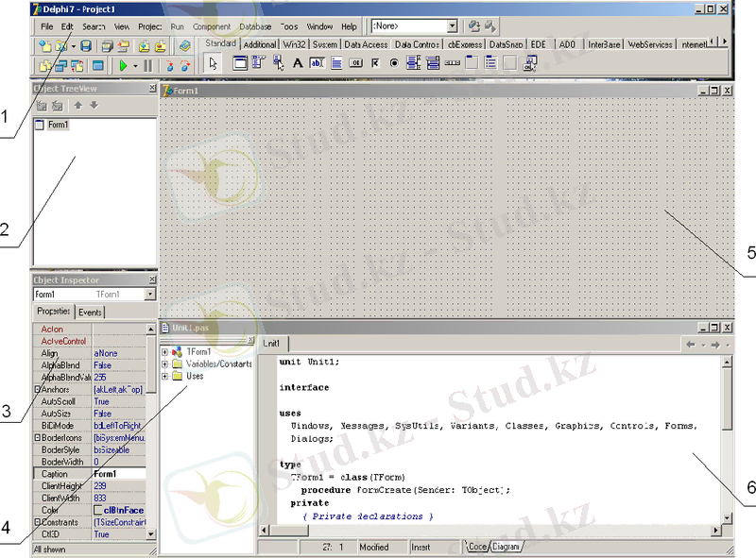Screen dimensions: 756x558
Task: Open the desktop layout <None> dropdown
Action: pos(452,26)
